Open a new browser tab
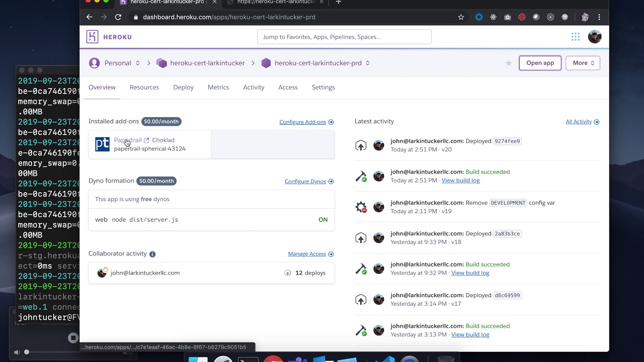This screenshot has height=362, width=644. pos(339,3)
